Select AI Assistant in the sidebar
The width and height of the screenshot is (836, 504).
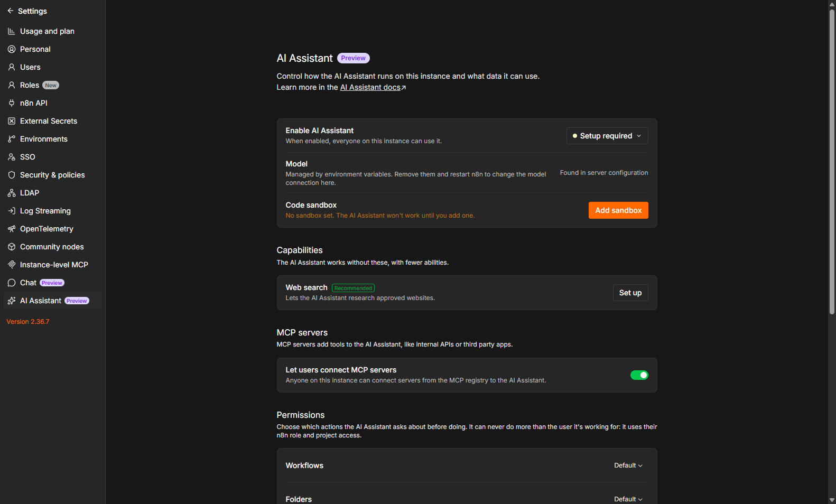52,301
